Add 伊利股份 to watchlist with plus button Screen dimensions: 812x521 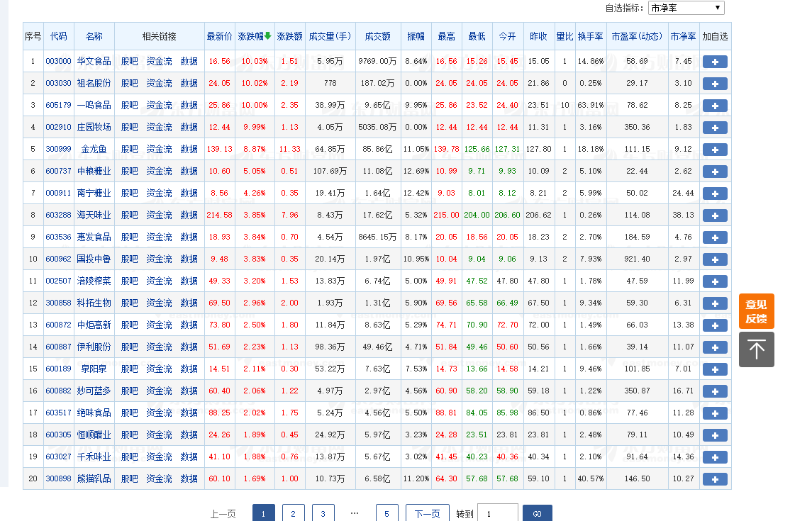[715, 347]
